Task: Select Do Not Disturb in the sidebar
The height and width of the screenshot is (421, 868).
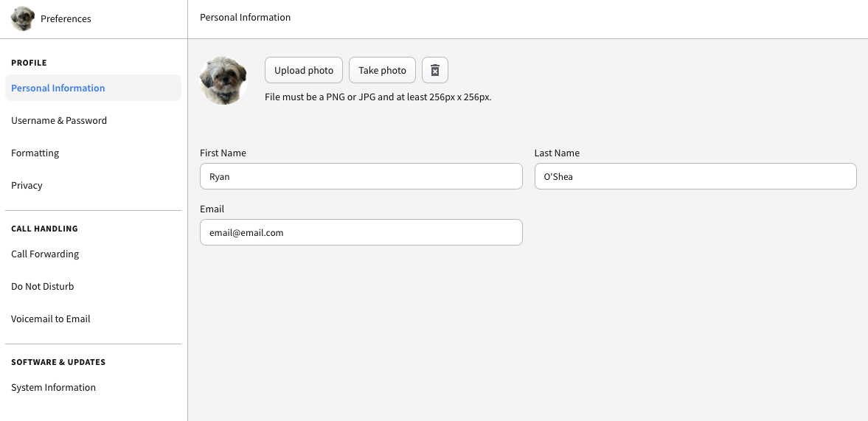Action: tap(93, 287)
